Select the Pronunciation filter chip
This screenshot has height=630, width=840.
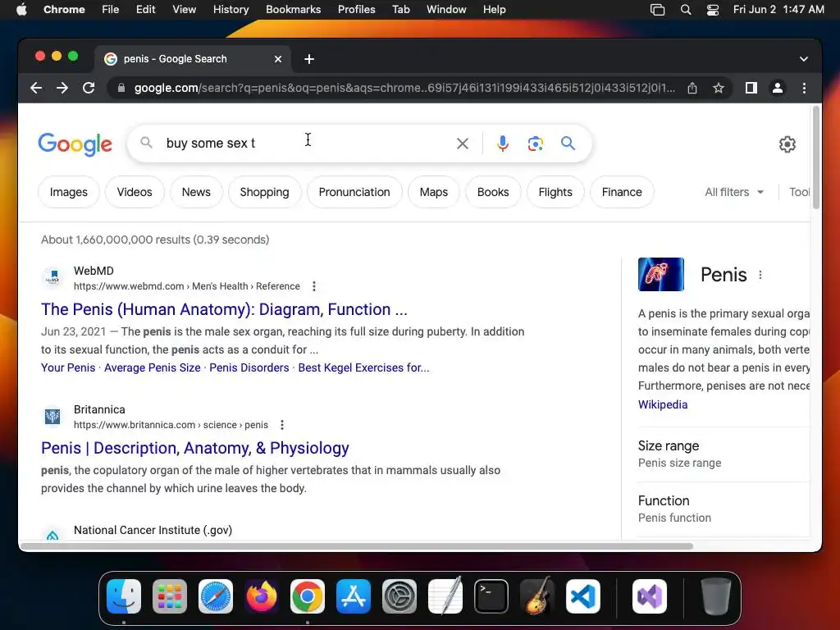[354, 192]
